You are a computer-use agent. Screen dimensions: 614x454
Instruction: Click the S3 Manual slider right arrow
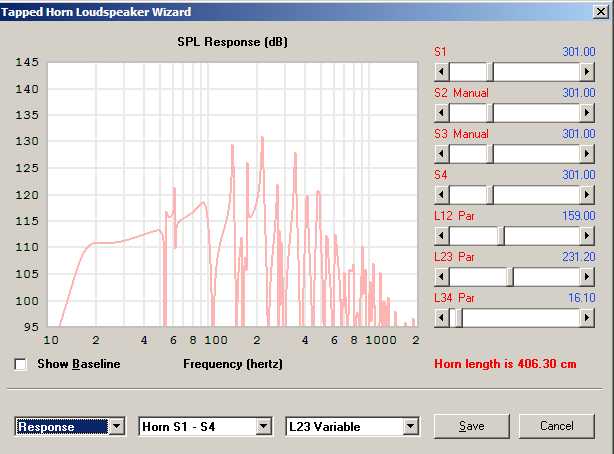point(587,154)
